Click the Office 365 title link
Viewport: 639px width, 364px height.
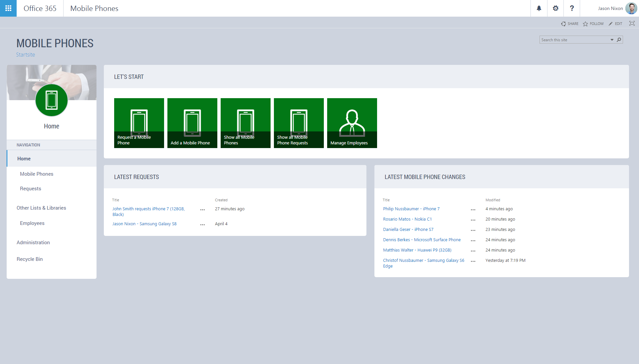(40, 8)
